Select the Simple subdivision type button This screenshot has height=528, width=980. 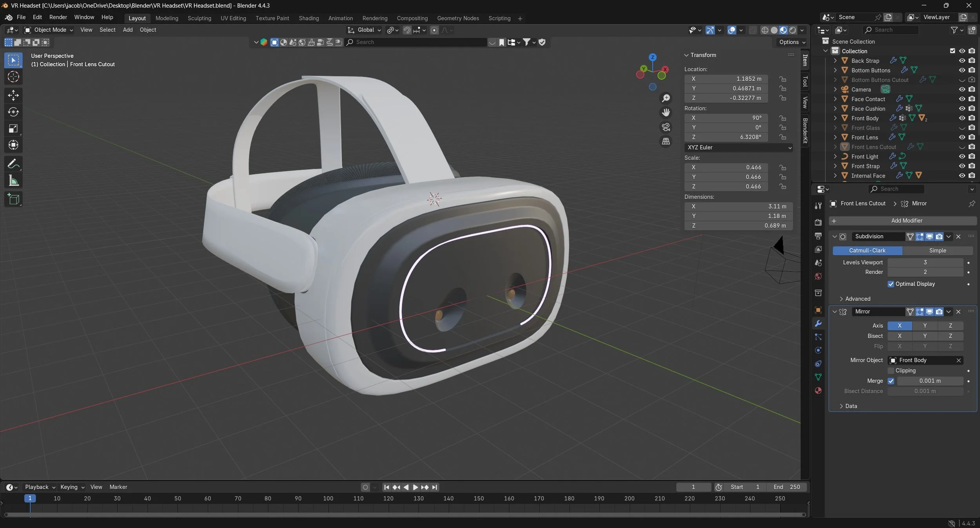(x=937, y=250)
